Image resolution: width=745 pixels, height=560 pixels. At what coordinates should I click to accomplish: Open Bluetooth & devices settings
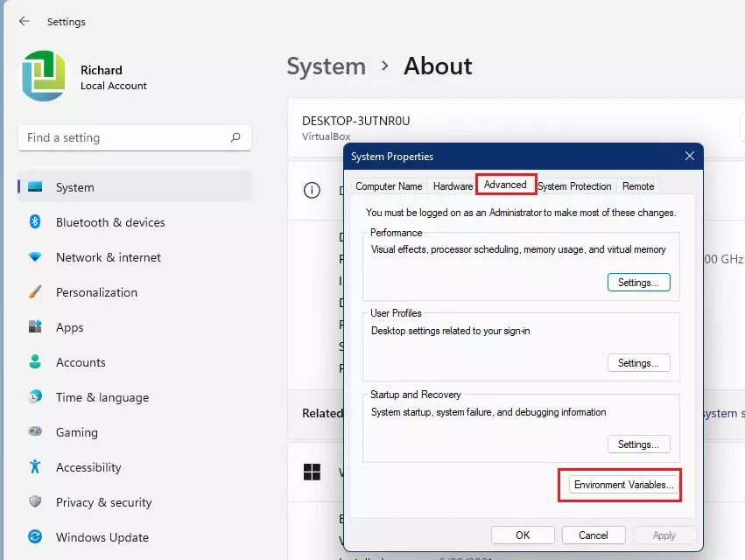click(x=135, y=222)
